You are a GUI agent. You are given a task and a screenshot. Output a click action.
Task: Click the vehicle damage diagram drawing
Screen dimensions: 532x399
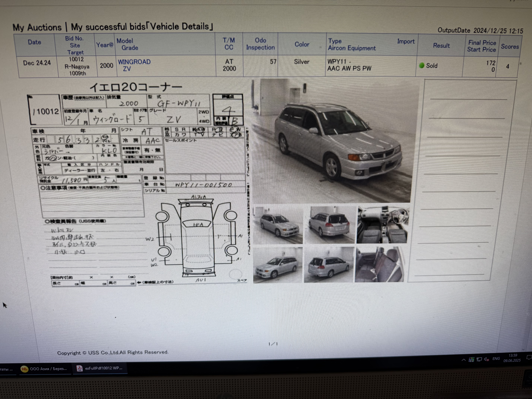pyautogui.click(x=197, y=238)
